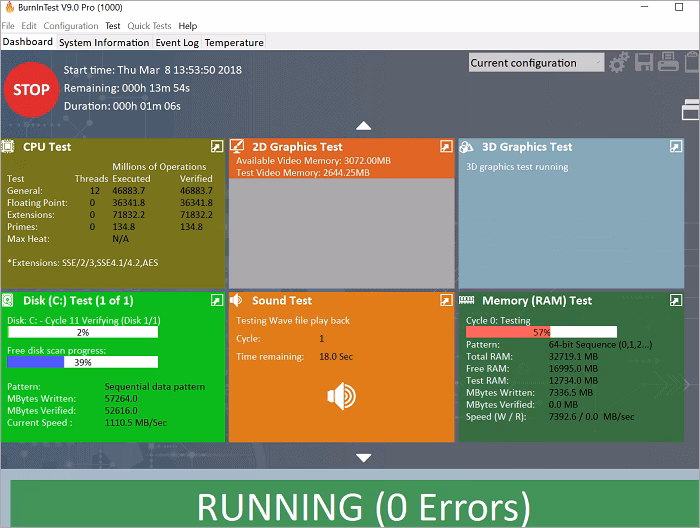Open the File menu
This screenshot has width=700, height=528.
8,26
